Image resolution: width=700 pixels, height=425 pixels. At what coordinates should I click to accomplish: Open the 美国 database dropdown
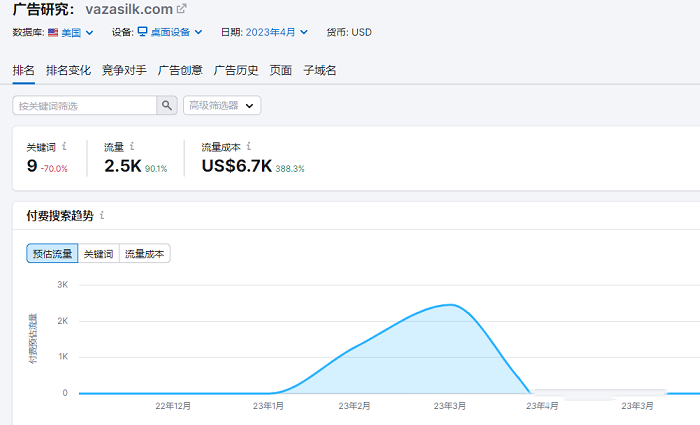coord(77,32)
